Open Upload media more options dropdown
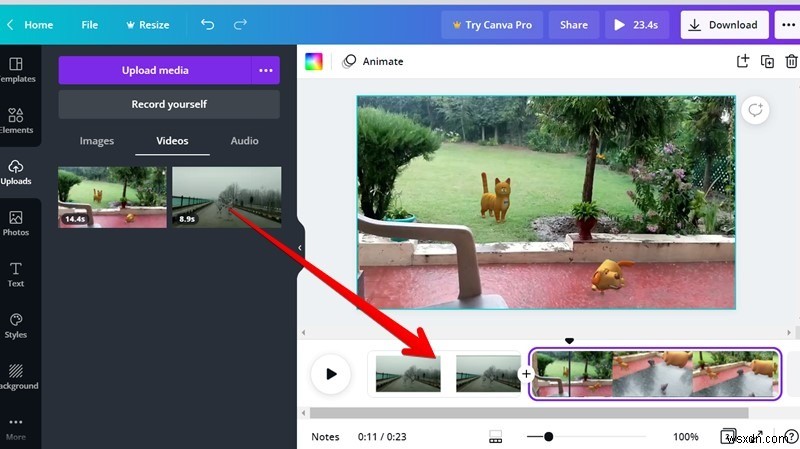The width and height of the screenshot is (800, 449). click(x=266, y=70)
